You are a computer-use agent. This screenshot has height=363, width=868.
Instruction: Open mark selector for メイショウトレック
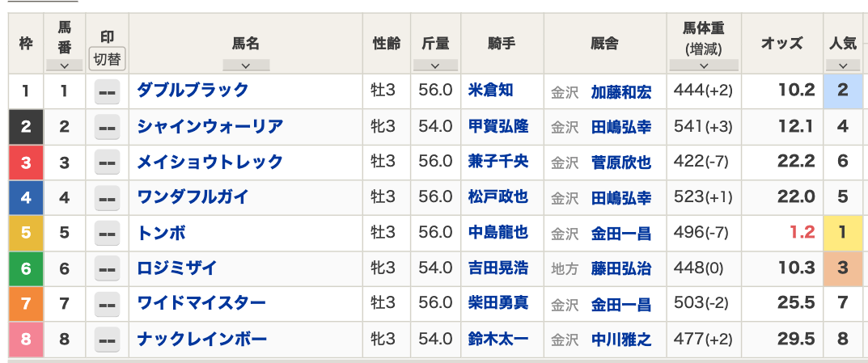click(x=108, y=163)
